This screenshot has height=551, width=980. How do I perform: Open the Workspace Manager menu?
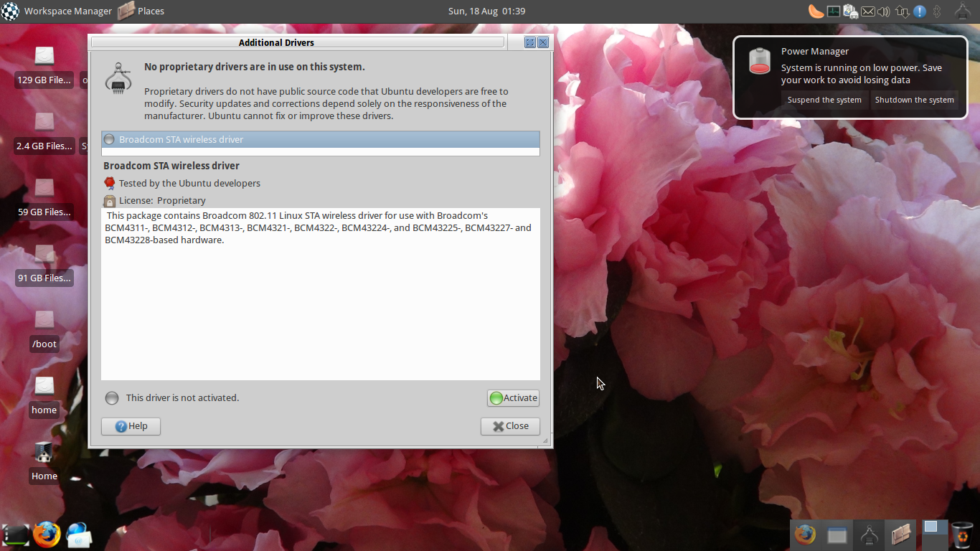[x=68, y=11]
